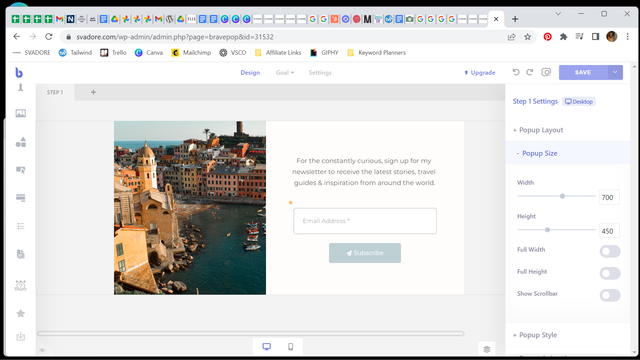Image resolution: width=640 pixels, height=360 pixels.
Task: Click the Chrome profile avatar
Action: 611,37
